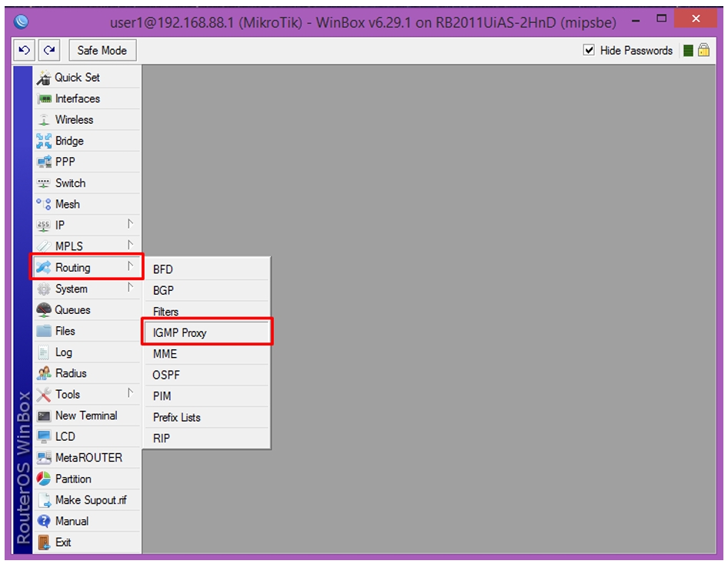Open the Queues icon
The image size is (728, 564).
coord(44,309)
